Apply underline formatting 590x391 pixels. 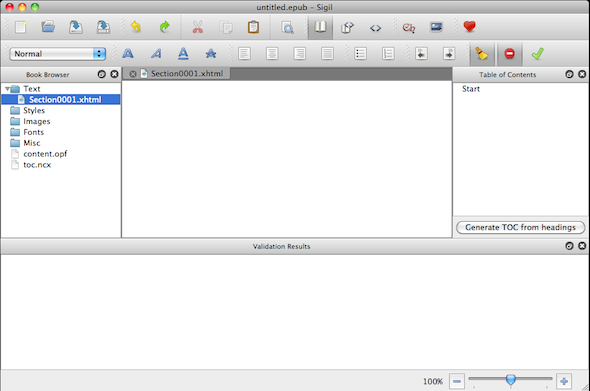click(x=183, y=54)
